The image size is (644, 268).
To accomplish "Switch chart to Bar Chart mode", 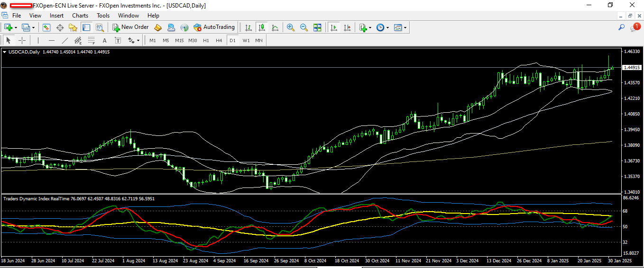I will coord(248,27).
